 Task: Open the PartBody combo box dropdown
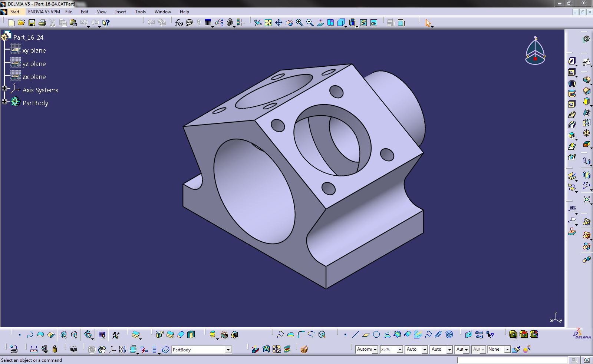(228, 350)
